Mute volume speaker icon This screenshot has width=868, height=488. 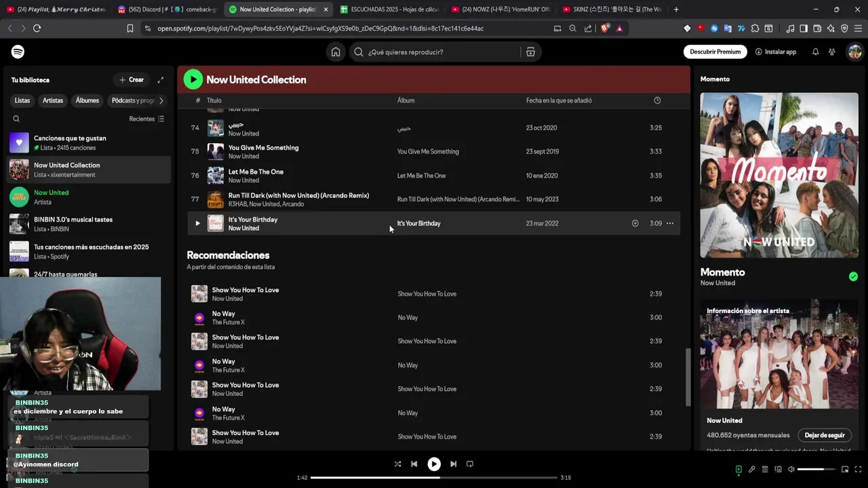(x=790, y=469)
